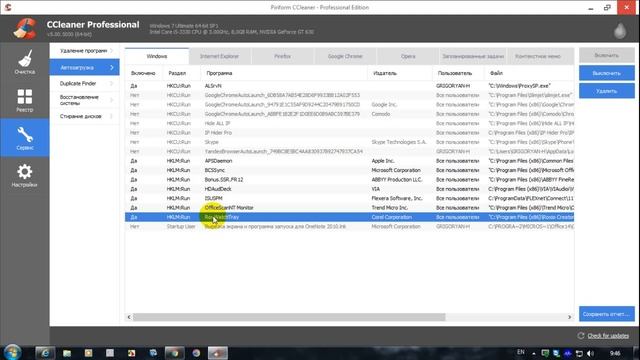This screenshot has height=360, width=640.
Task: Sort by Файл column header
Action: (x=529, y=73)
